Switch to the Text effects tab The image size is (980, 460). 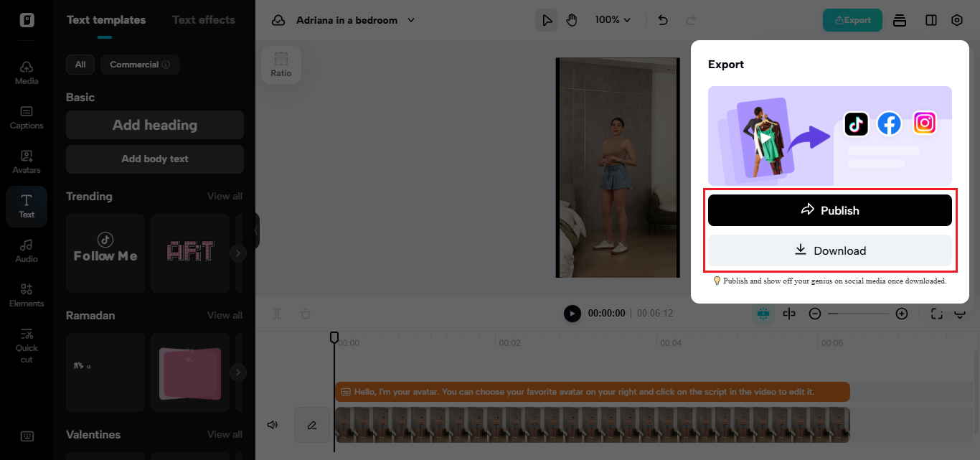pyautogui.click(x=204, y=20)
